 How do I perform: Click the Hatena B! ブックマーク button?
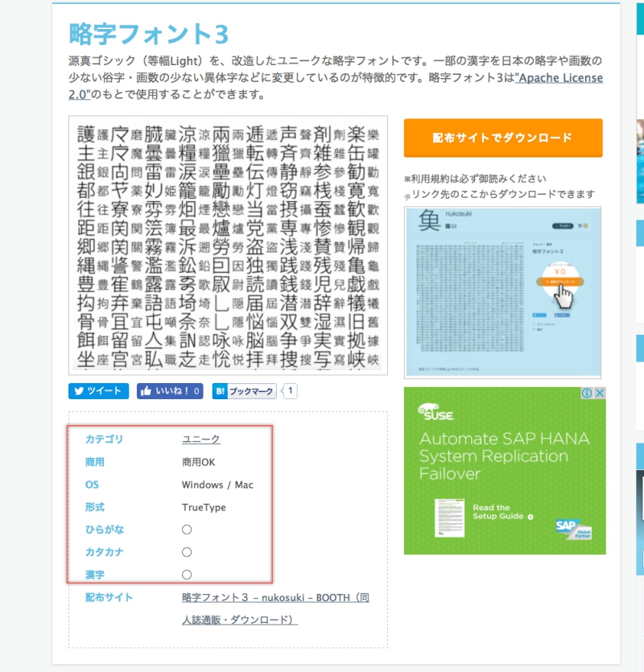[244, 391]
